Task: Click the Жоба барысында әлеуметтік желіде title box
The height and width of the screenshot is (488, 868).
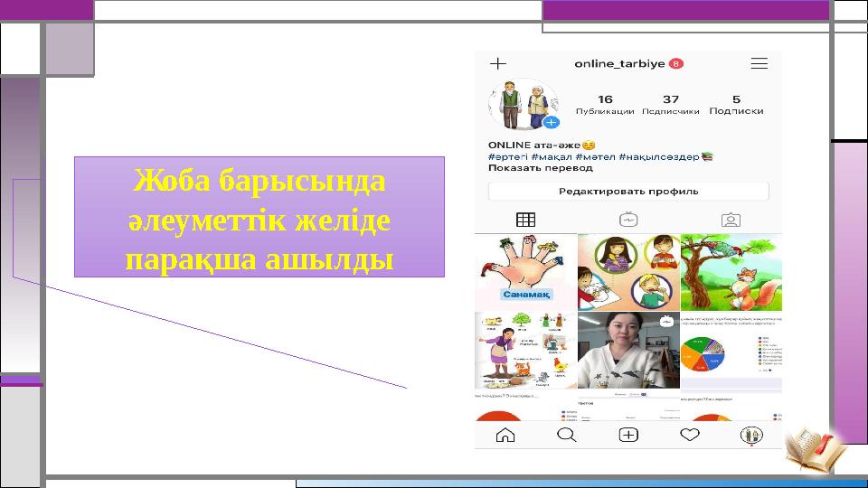Action: [x=259, y=217]
